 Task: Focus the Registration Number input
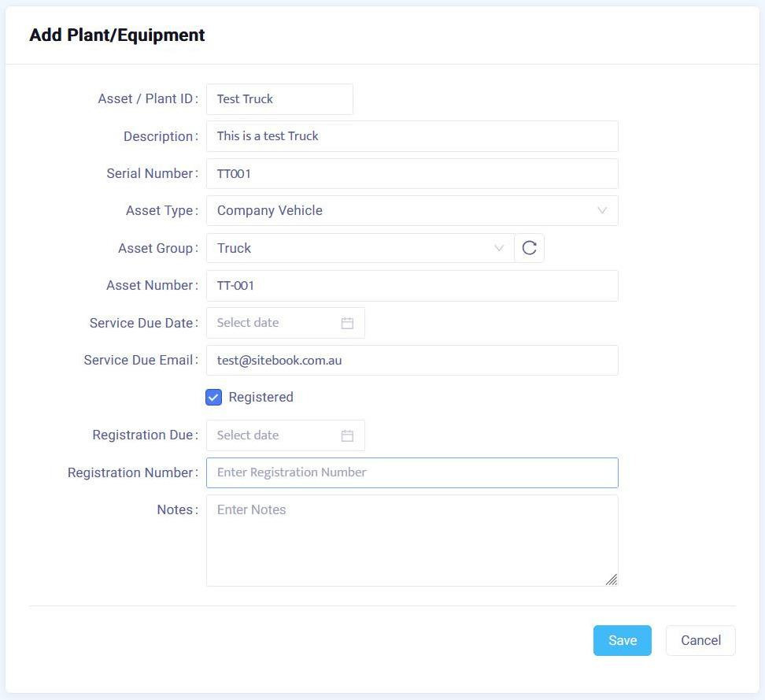pyautogui.click(x=412, y=472)
